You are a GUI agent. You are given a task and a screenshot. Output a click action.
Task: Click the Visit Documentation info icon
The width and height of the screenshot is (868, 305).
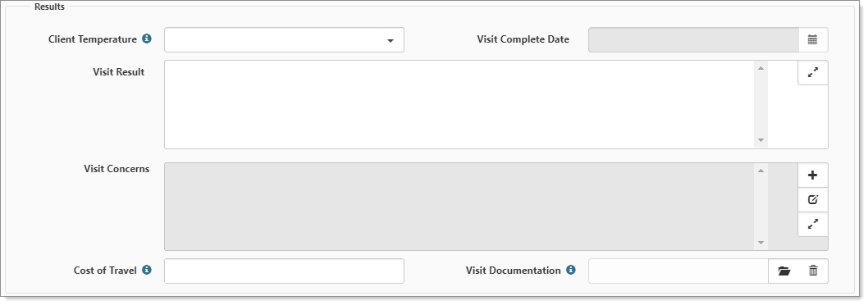[571, 270]
